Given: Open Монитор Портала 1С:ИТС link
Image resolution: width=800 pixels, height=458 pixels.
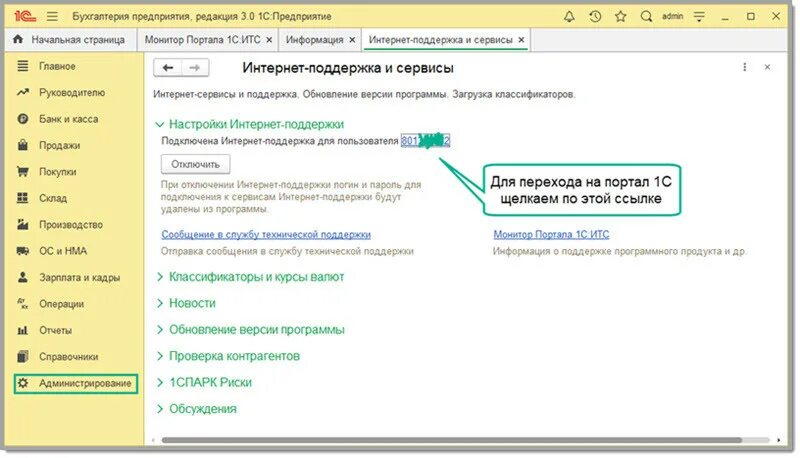Looking at the screenshot, I should click(x=551, y=234).
